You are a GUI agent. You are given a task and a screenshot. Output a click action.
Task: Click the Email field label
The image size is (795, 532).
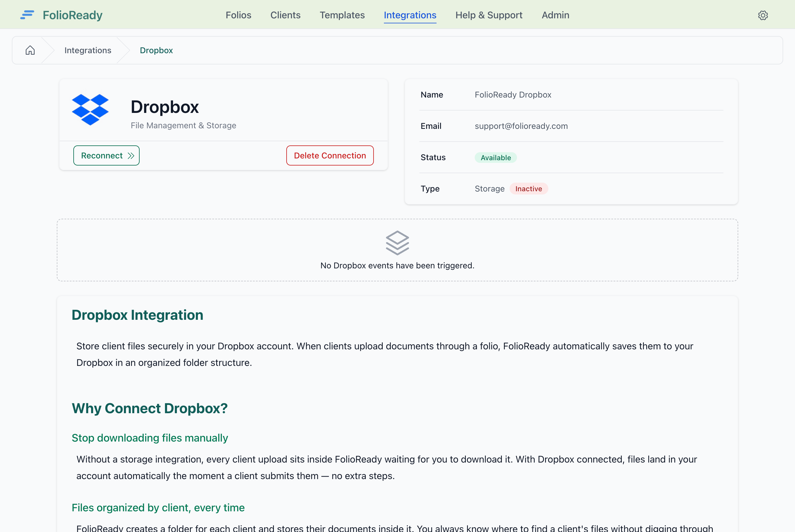[x=431, y=126]
